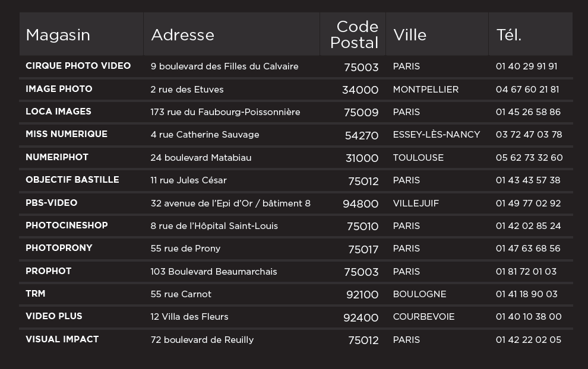588x369 pixels.
Task: Click the Adresse column header
Action: [182, 35]
